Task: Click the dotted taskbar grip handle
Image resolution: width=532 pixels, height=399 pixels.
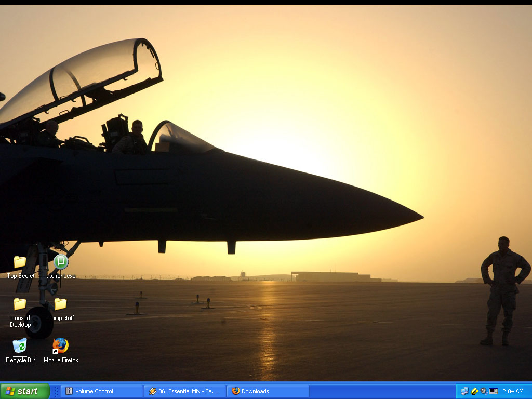Action: 56,391
